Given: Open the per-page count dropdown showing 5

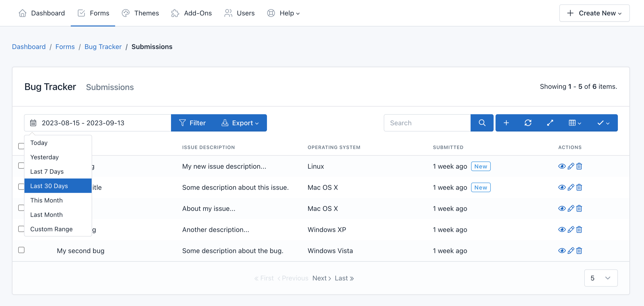Looking at the screenshot, I should [601, 278].
